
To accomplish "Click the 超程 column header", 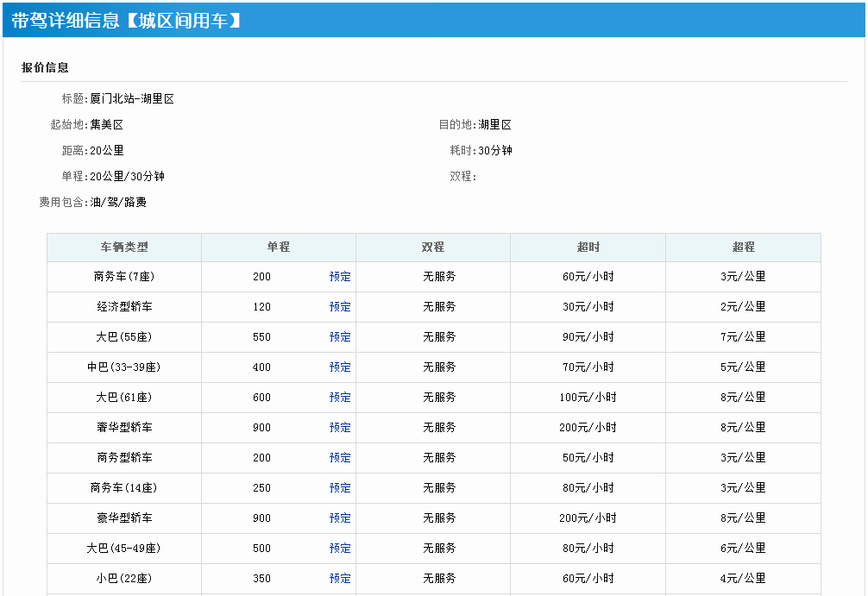I will [744, 248].
